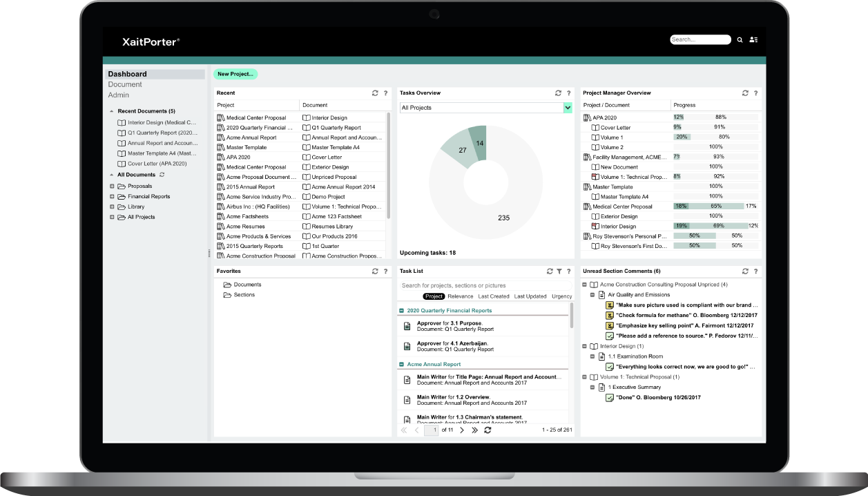The height and width of the screenshot is (496, 868).
Task: Open the user account menu icon
Action: (x=753, y=40)
